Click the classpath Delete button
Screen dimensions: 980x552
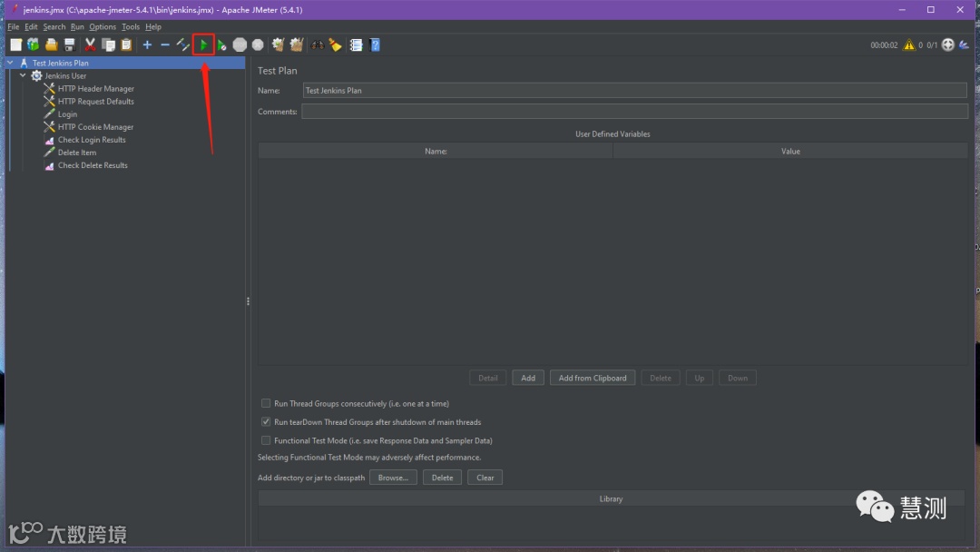pyautogui.click(x=443, y=478)
